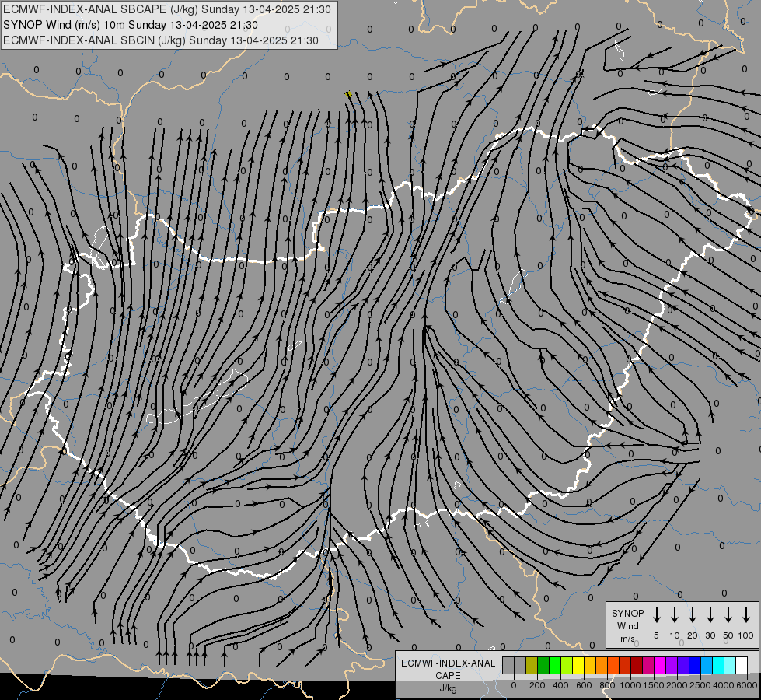Click the 4000 value on CAPE scale
This screenshot has width=761, height=700.
click(x=724, y=685)
